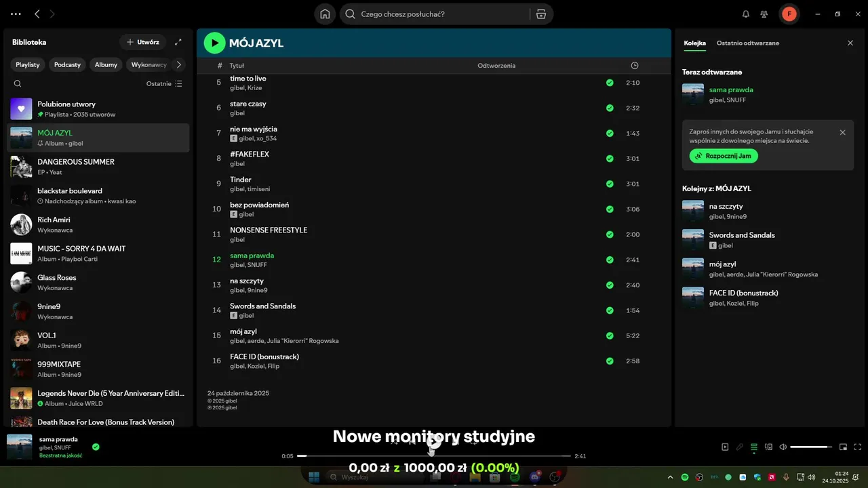Open the Browse icon in search bar
Screen dimensions: 868x488
(x=540, y=14)
